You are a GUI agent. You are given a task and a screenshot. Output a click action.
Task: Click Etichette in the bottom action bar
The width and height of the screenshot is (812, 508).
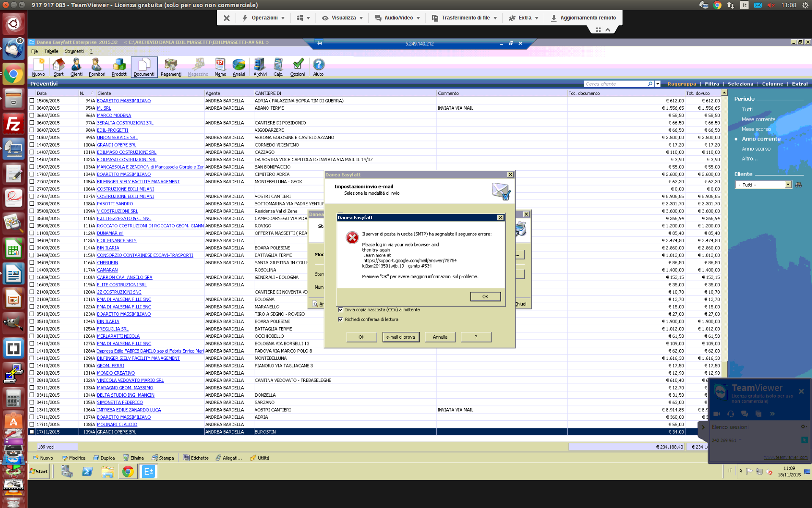click(x=196, y=458)
